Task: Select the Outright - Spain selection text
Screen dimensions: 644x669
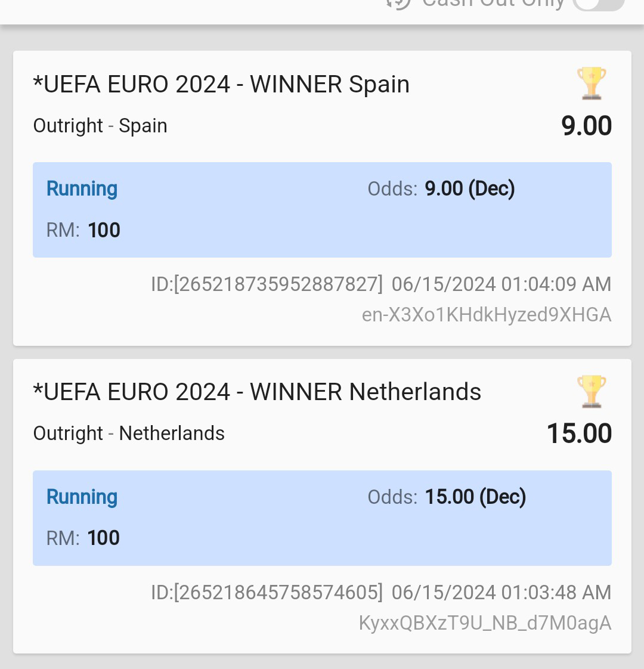Action: [x=100, y=126]
